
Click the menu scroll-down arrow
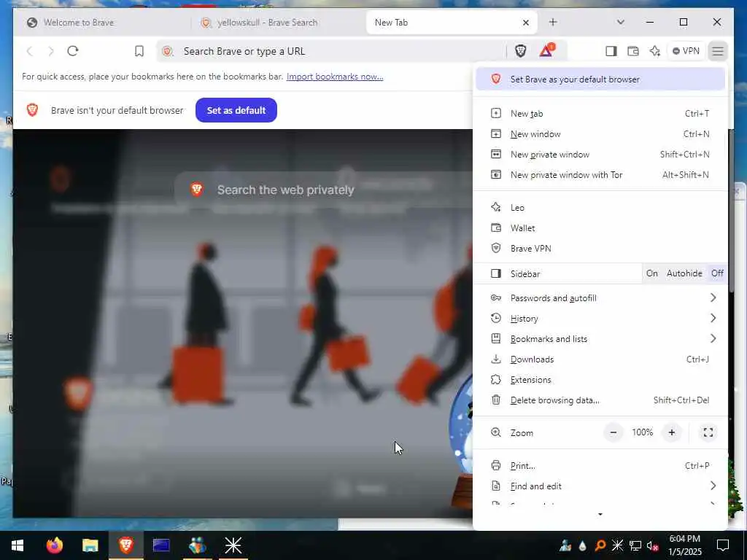pos(600,514)
